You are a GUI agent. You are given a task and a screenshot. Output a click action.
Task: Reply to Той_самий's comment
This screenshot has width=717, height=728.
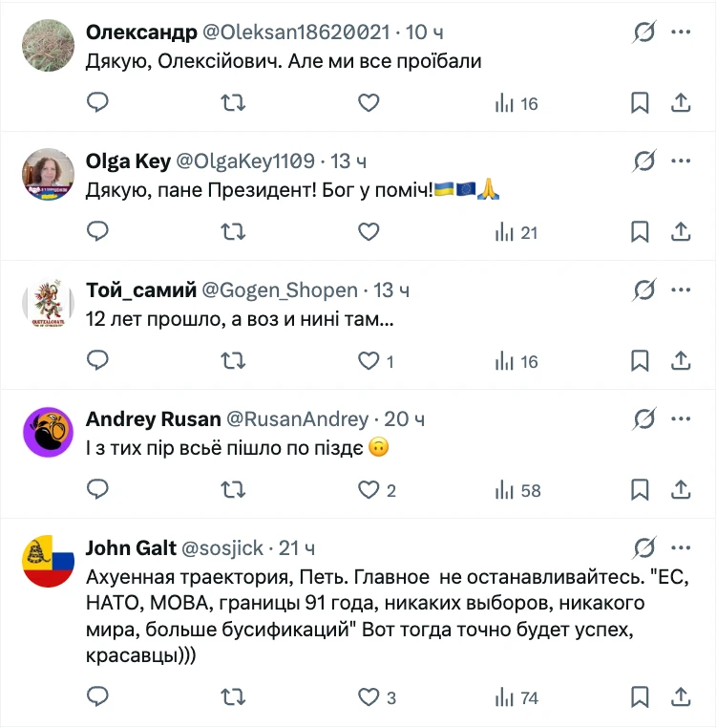[x=97, y=361]
